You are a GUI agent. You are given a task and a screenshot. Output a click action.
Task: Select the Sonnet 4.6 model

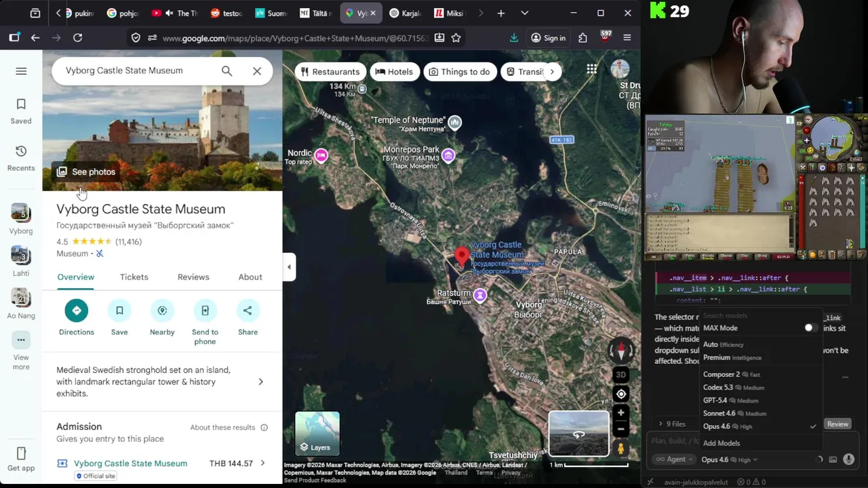[759, 413]
